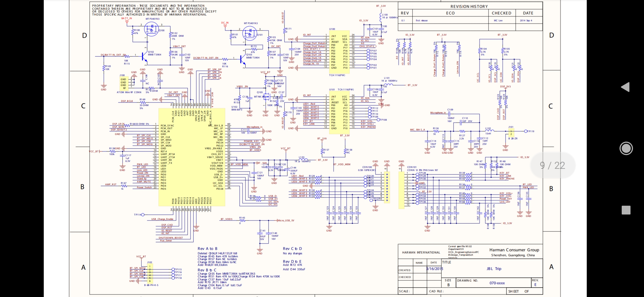Screen dimensions: 644x297
Task: Tap the '2014 Sep 4' date cell
Action: [x=526, y=21]
